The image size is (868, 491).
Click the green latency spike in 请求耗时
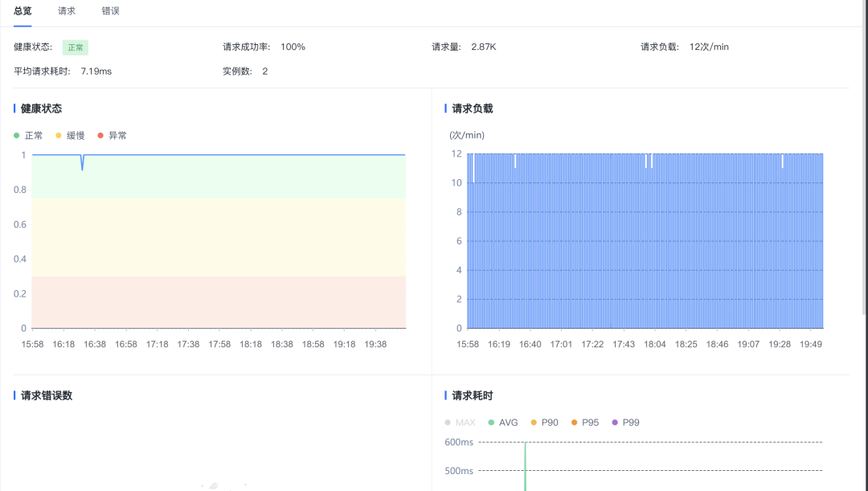526,466
